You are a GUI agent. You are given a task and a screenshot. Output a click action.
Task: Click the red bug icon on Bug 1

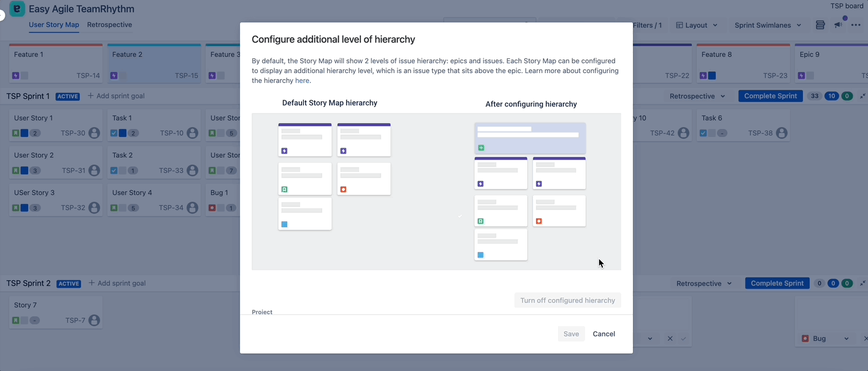(212, 208)
